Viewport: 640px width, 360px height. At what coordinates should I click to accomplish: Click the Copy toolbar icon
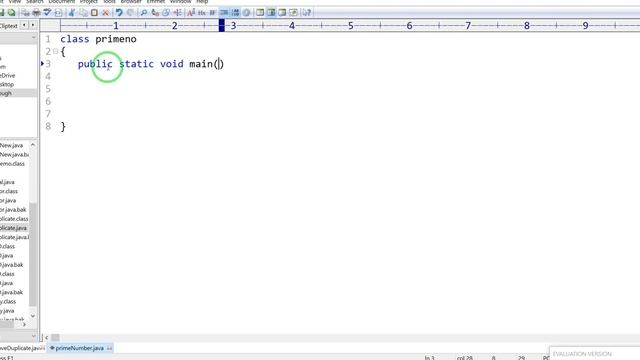coord(83,13)
